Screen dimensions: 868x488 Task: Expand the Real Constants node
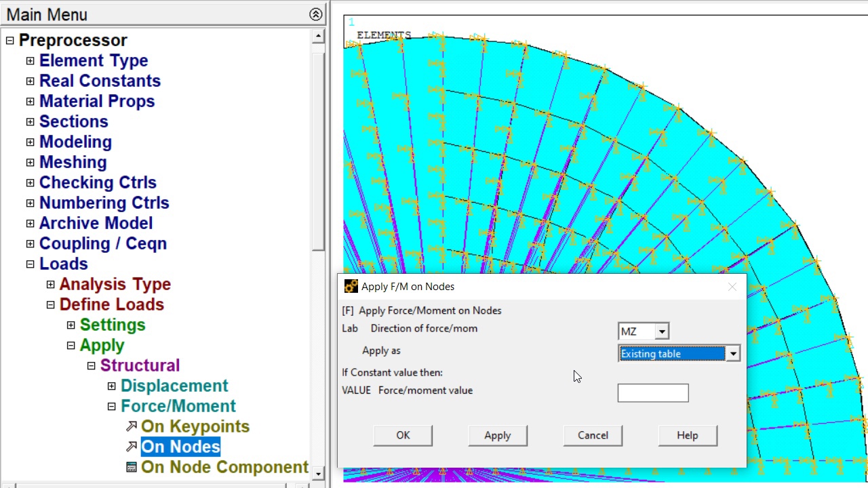(x=31, y=81)
